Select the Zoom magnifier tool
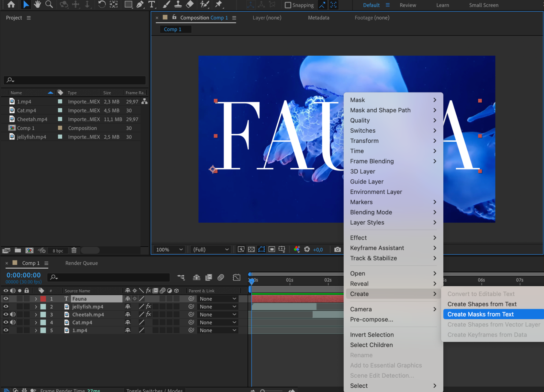This screenshot has height=392, width=544. 49,4
